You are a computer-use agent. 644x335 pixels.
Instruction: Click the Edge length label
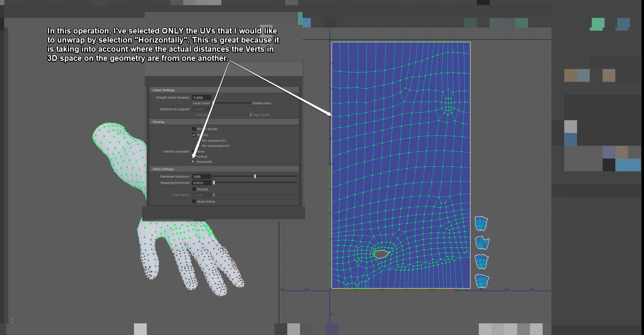click(261, 115)
